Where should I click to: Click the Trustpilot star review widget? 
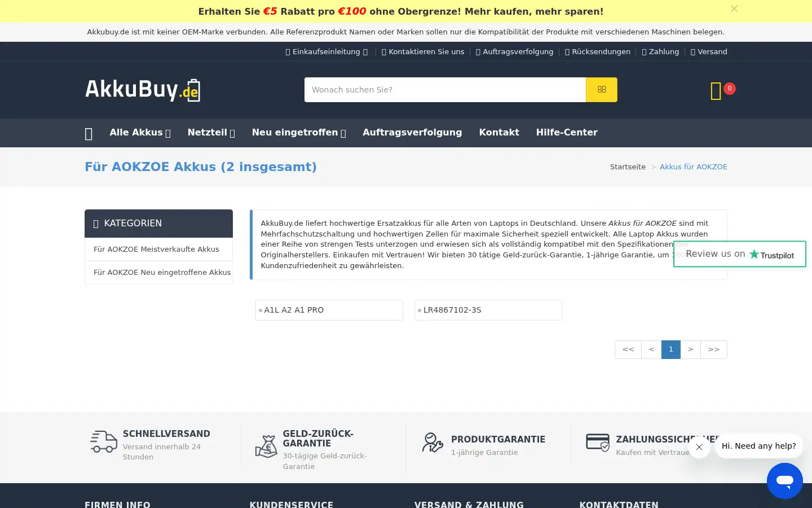point(740,254)
